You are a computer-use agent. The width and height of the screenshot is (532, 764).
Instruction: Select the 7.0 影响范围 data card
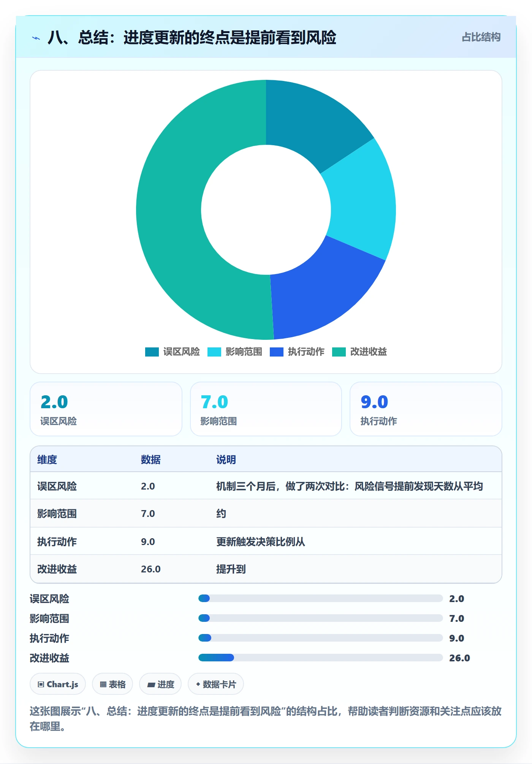[x=266, y=409]
